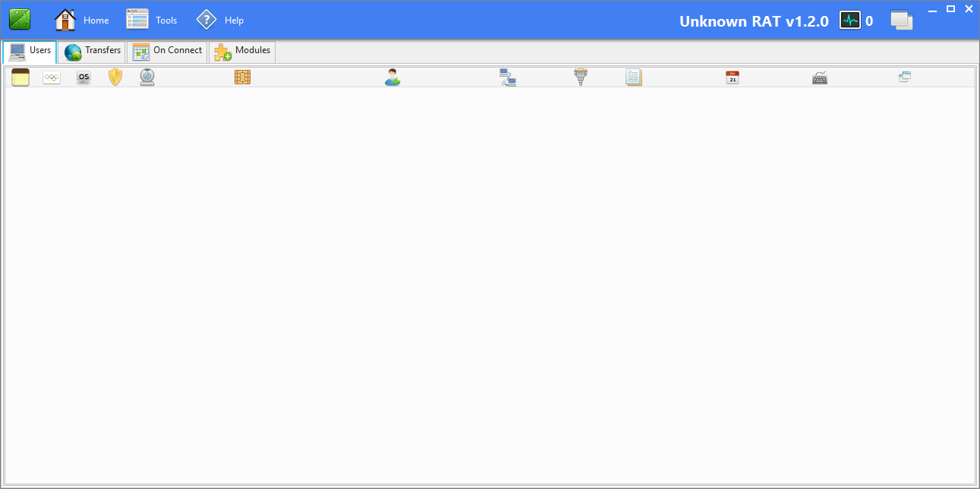The width and height of the screenshot is (980, 489).
Task: Click the webcam column header icon
Action: (147, 77)
